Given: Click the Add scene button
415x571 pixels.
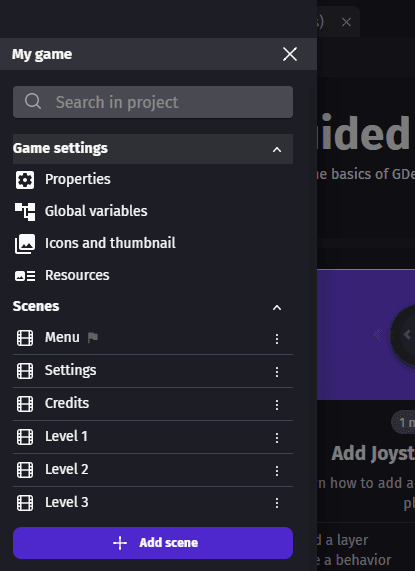Looking at the screenshot, I should [153, 543].
